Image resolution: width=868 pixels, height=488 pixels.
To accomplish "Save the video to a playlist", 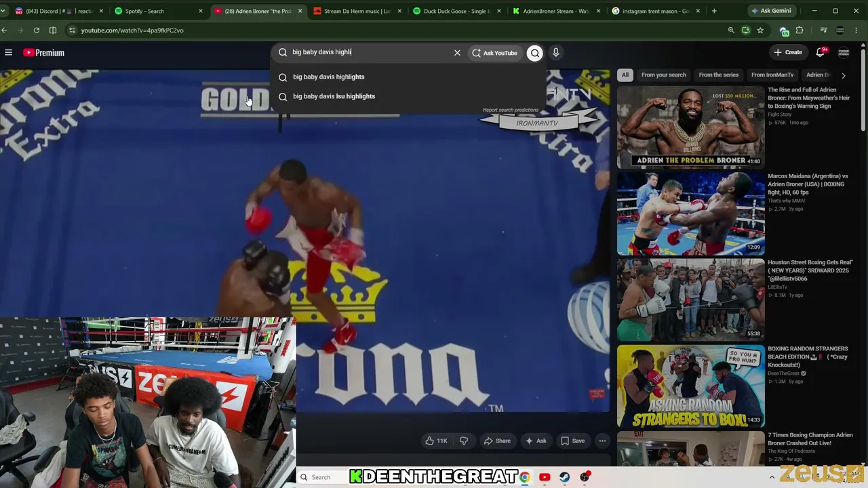I will pos(572,441).
